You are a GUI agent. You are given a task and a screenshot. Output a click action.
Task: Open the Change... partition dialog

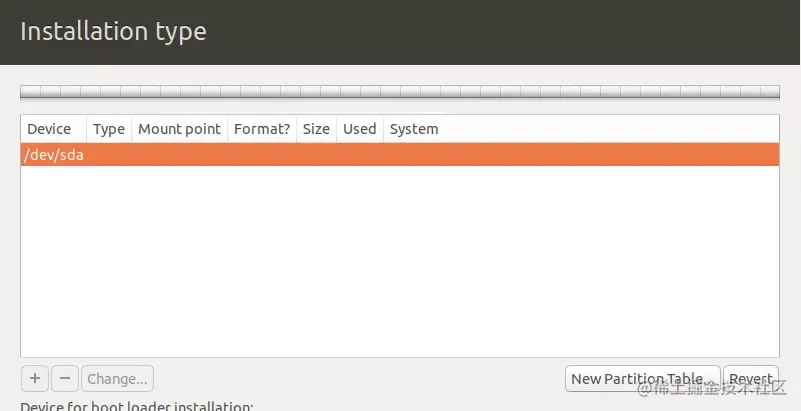[117, 378]
